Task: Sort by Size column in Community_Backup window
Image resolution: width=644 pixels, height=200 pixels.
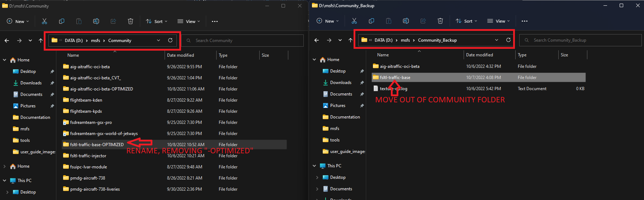Action: tap(564, 55)
